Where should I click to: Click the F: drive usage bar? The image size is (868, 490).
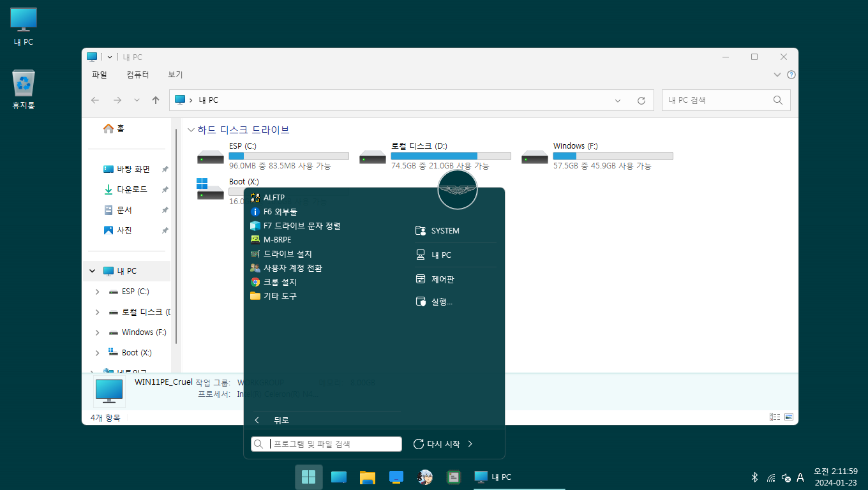613,156
